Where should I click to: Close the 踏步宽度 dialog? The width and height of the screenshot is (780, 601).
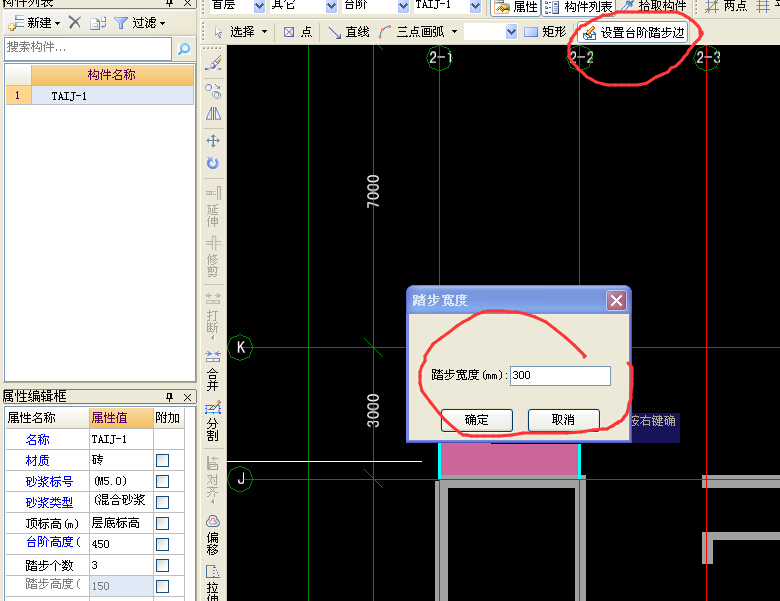[x=616, y=300]
